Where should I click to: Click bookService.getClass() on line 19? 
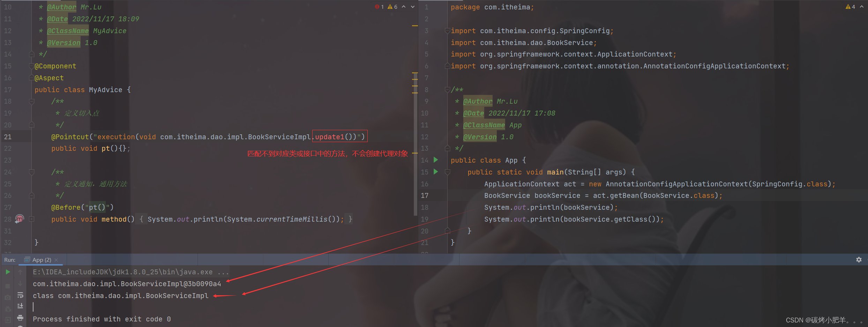[x=611, y=219]
